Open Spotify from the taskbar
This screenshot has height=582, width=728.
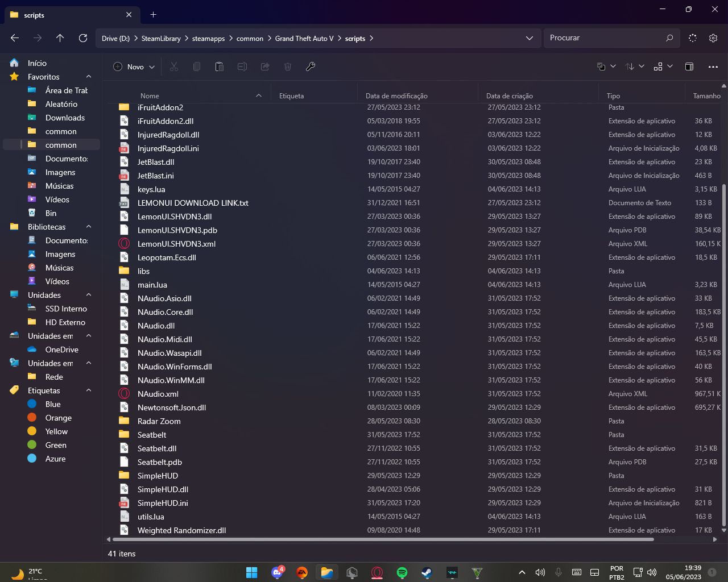[x=402, y=572]
